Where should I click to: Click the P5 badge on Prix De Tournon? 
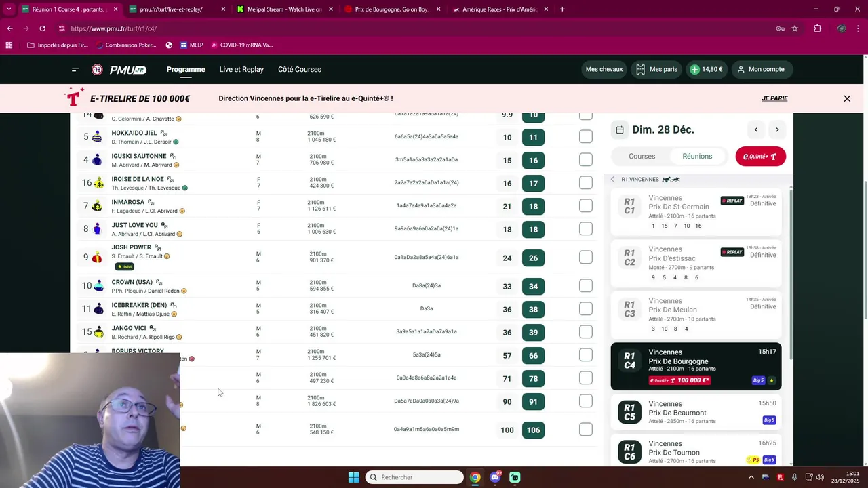[x=753, y=460]
